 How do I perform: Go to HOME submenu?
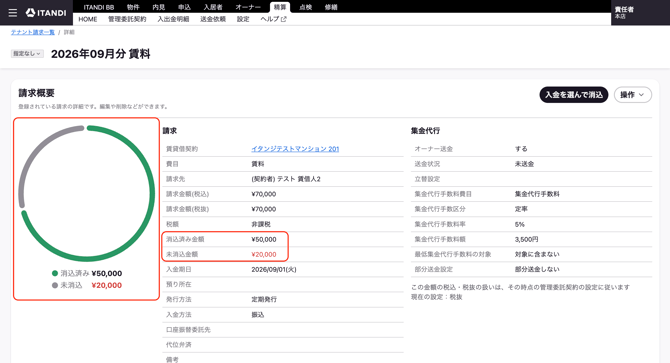(88, 19)
